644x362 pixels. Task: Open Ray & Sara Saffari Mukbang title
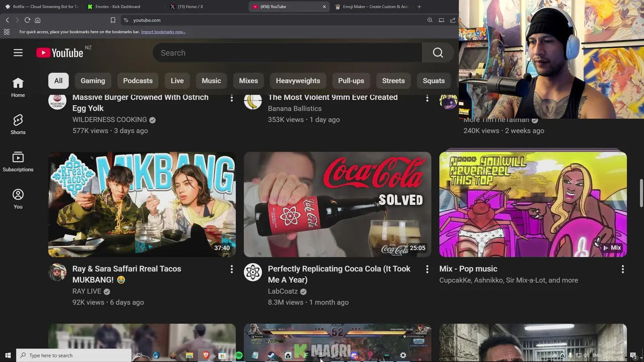[127, 274]
